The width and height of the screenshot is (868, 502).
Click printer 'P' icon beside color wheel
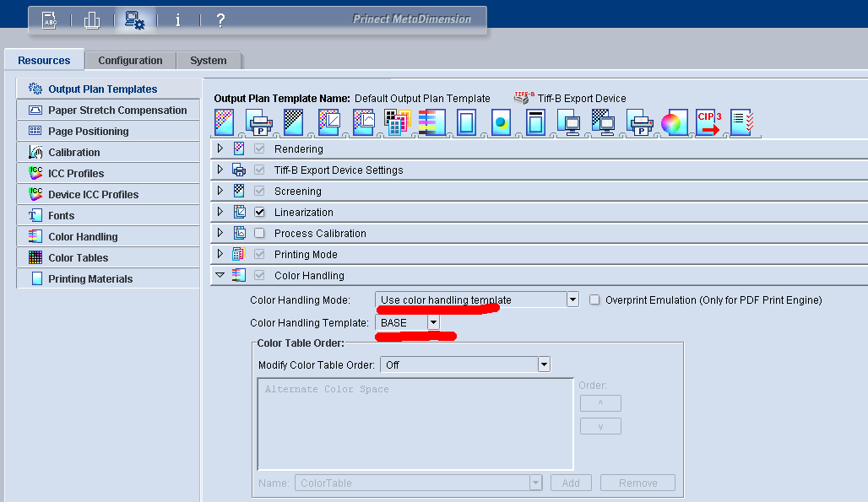pos(639,122)
